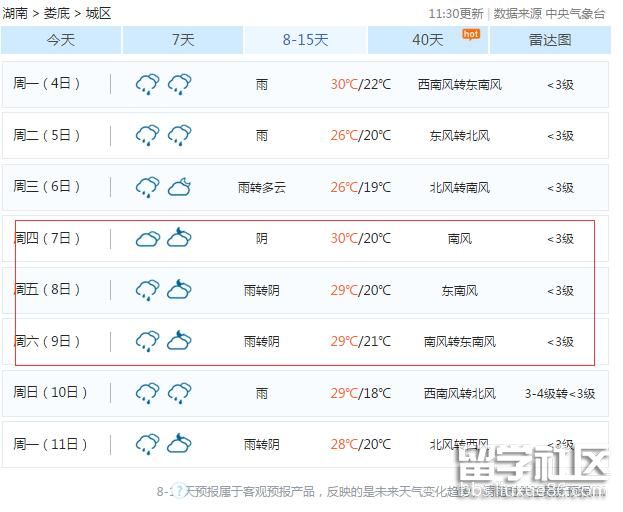Open the 今天 forecast tab
623x512 pixels.
coord(61,40)
